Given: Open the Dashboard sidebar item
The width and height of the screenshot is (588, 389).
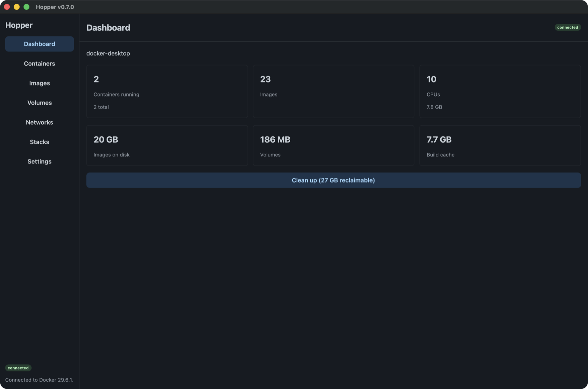Looking at the screenshot, I should coord(39,44).
